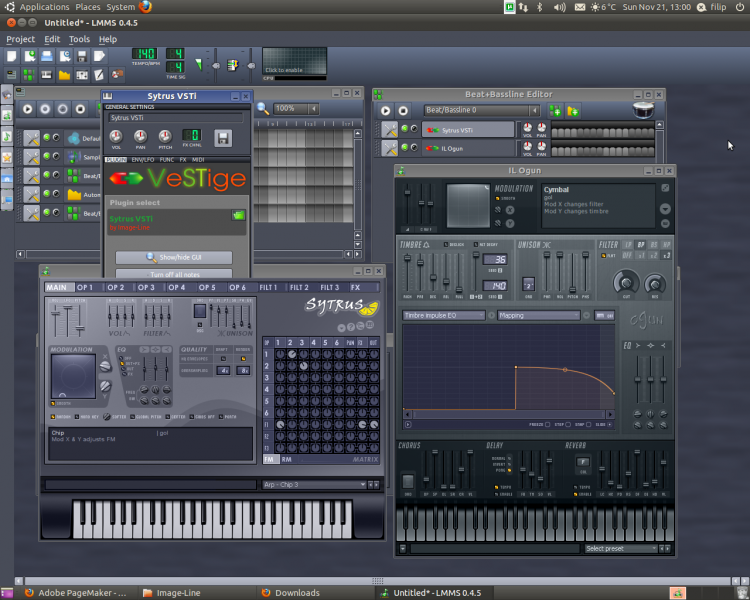The height and width of the screenshot is (600, 750).
Task: Show the Song Editor via toolbar icon
Action: coord(11,75)
